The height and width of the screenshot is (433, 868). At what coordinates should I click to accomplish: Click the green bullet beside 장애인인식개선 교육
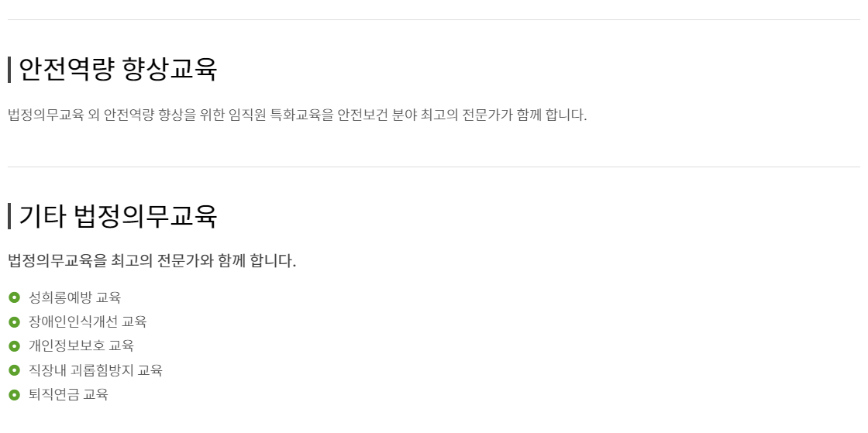point(14,321)
